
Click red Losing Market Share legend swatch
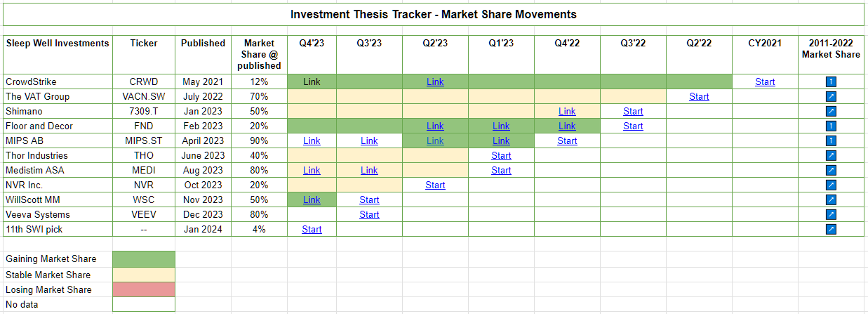point(143,289)
